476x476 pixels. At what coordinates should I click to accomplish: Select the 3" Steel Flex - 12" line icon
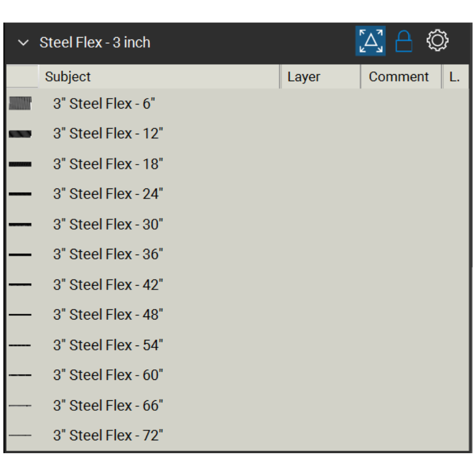point(20,134)
